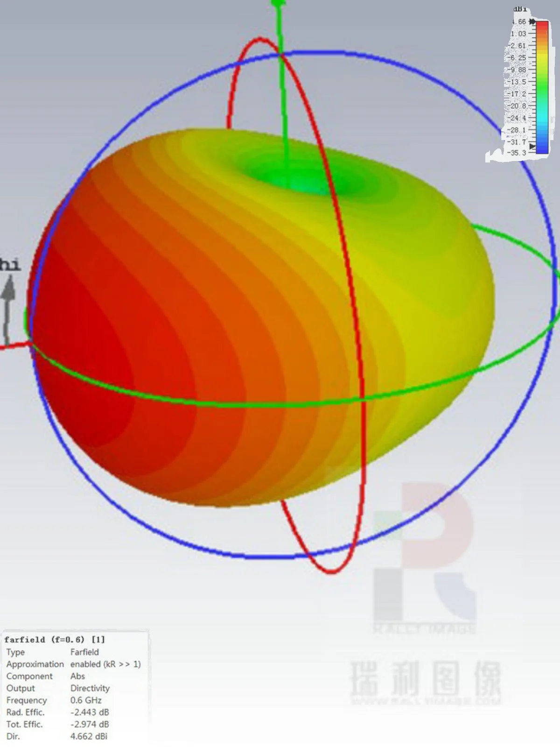Click the -2.61 scale value

518,46
